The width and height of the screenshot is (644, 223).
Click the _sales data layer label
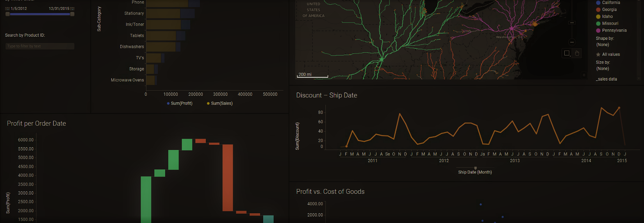(607, 79)
